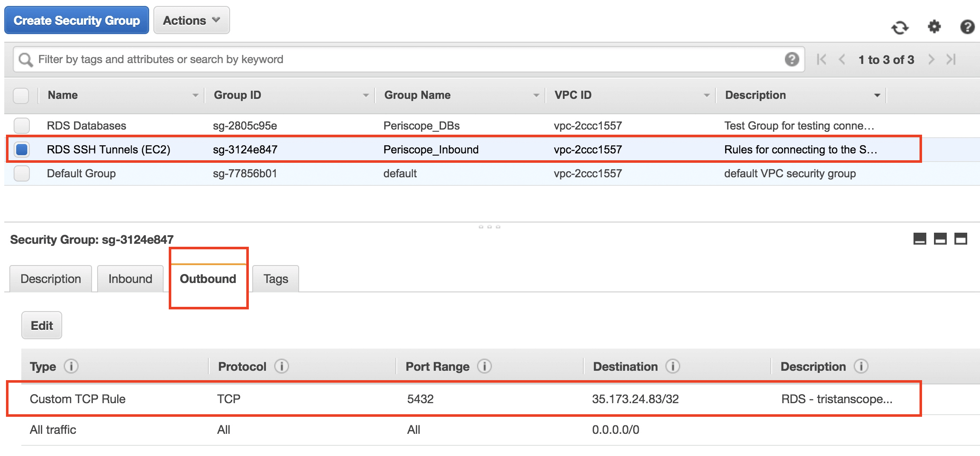Image resolution: width=980 pixels, height=456 pixels.
Task: Maximize the details pane
Action: (961, 239)
